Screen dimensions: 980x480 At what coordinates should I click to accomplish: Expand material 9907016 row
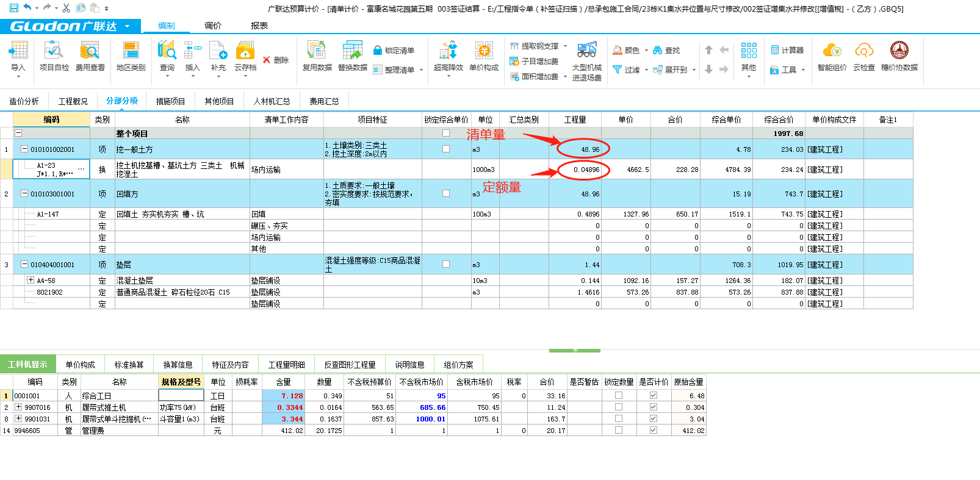click(x=18, y=407)
